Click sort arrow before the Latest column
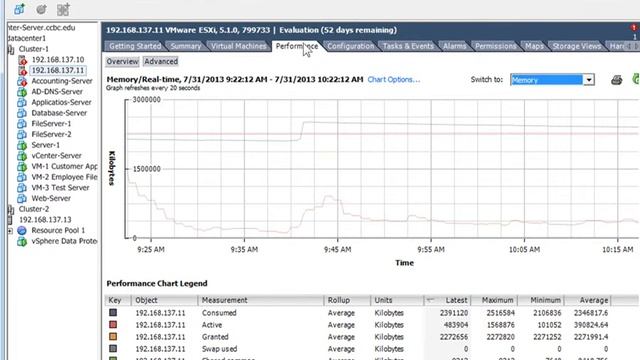The width and height of the screenshot is (640, 360). [x=430, y=300]
